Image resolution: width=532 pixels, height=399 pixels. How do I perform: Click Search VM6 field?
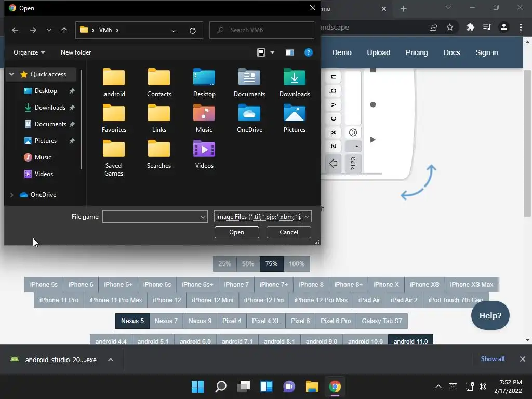262,30
